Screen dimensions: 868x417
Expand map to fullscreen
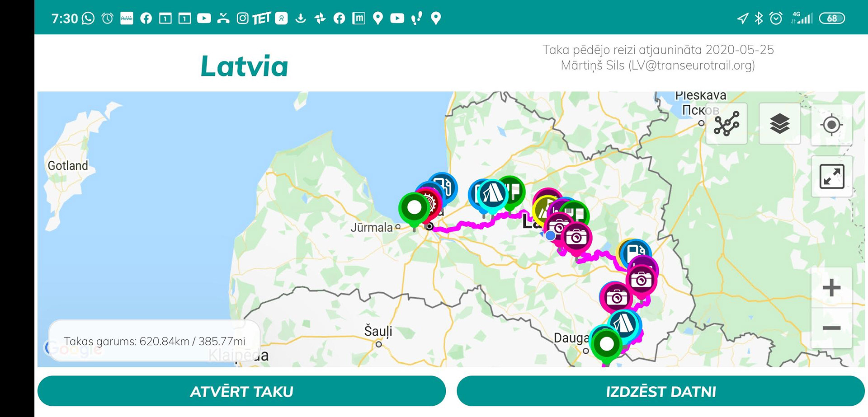pos(832,176)
